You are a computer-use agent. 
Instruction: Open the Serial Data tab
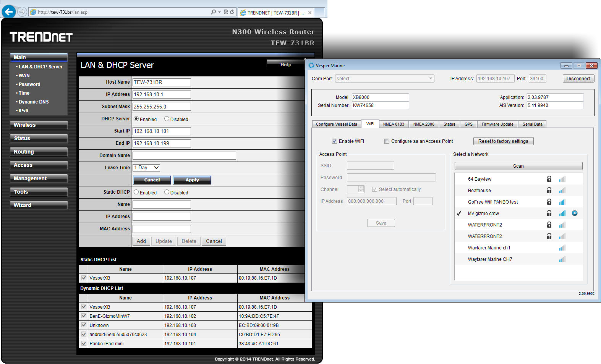(532, 124)
